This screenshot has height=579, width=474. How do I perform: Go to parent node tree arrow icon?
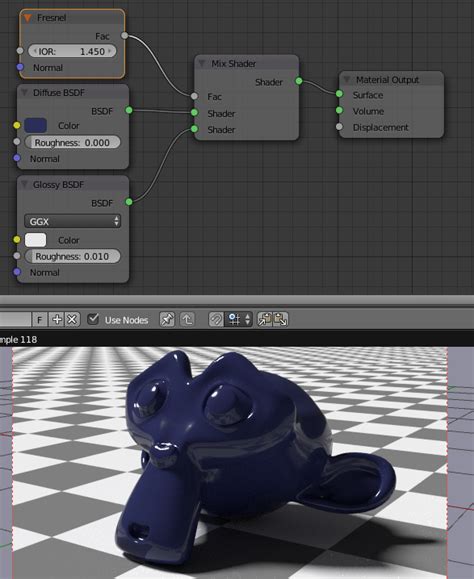pyautogui.click(x=187, y=319)
